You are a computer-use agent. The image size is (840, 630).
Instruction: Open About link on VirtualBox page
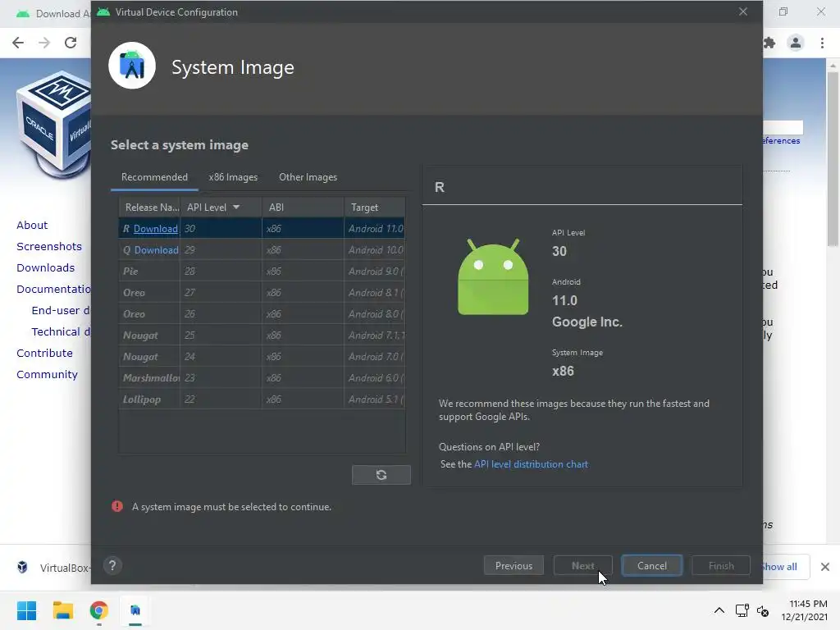[x=32, y=225]
